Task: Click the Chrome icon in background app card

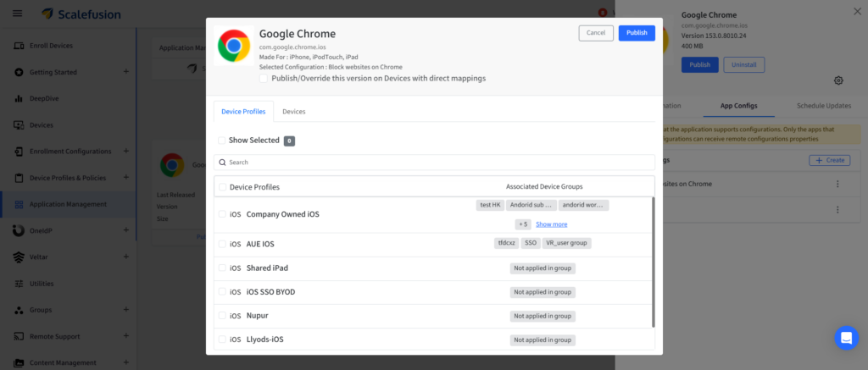Action: tap(172, 165)
